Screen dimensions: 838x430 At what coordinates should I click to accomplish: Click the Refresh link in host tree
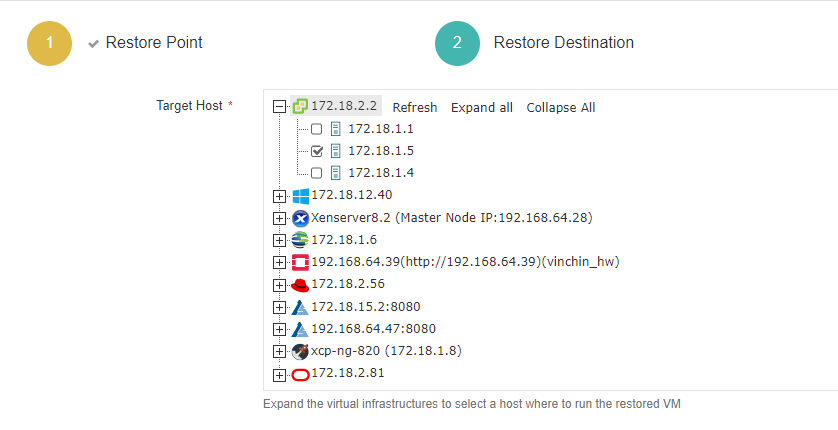click(x=414, y=107)
